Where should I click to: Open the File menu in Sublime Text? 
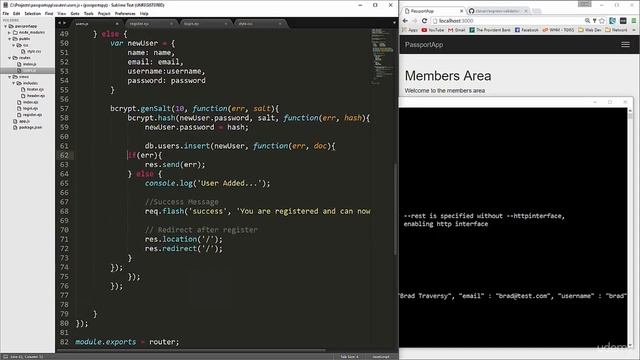[6, 13]
